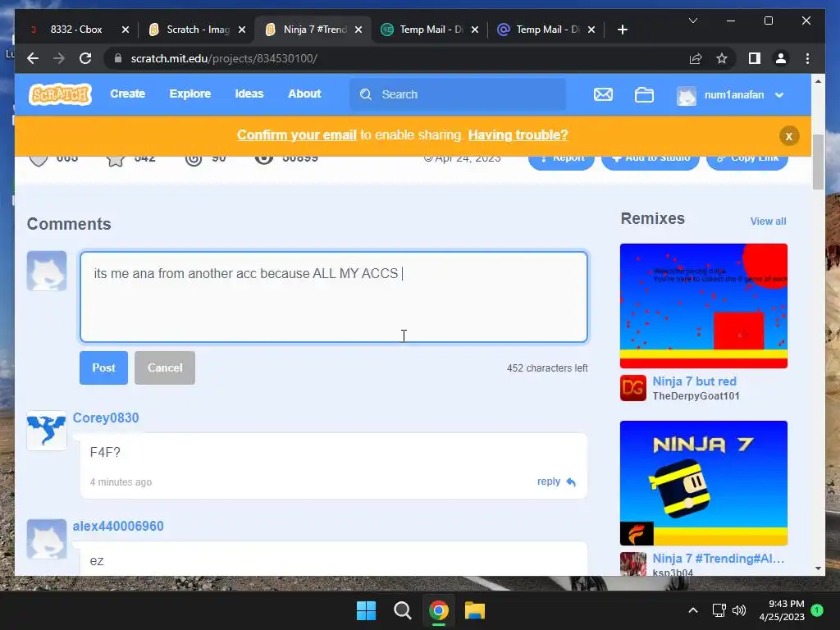Open the Chrome profile icon
Viewport: 840px width, 630px height.
[x=781, y=58]
